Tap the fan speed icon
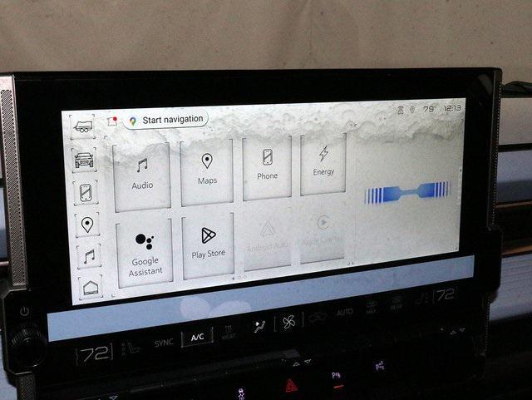Viewport: 532px width, 400px height. point(288,322)
